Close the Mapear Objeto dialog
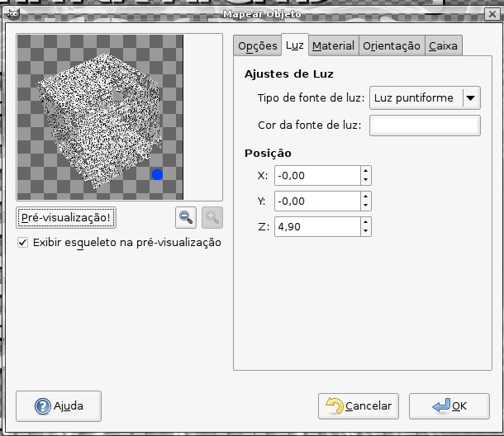This screenshot has height=436, width=504. pyautogui.click(x=492, y=14)
